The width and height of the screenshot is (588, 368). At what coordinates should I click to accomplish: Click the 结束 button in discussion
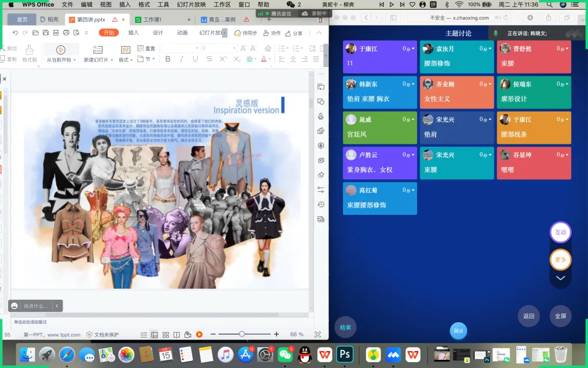[345, 328]
